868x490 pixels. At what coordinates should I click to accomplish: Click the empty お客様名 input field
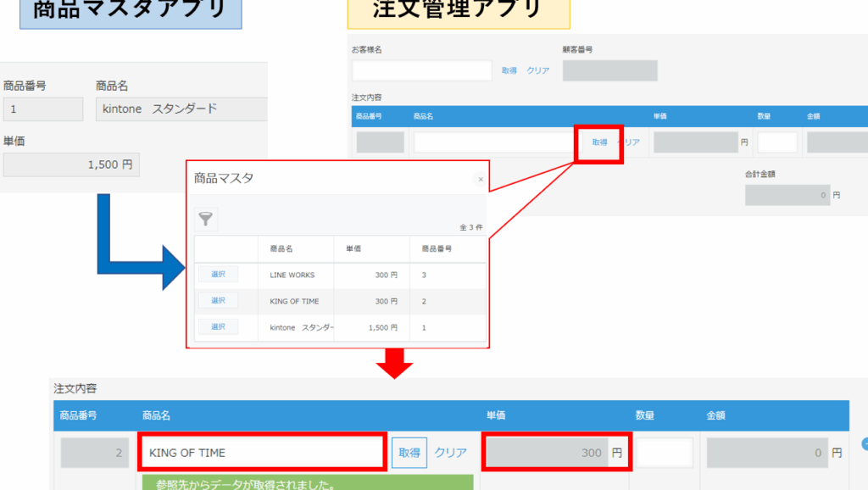click(421, 70)
